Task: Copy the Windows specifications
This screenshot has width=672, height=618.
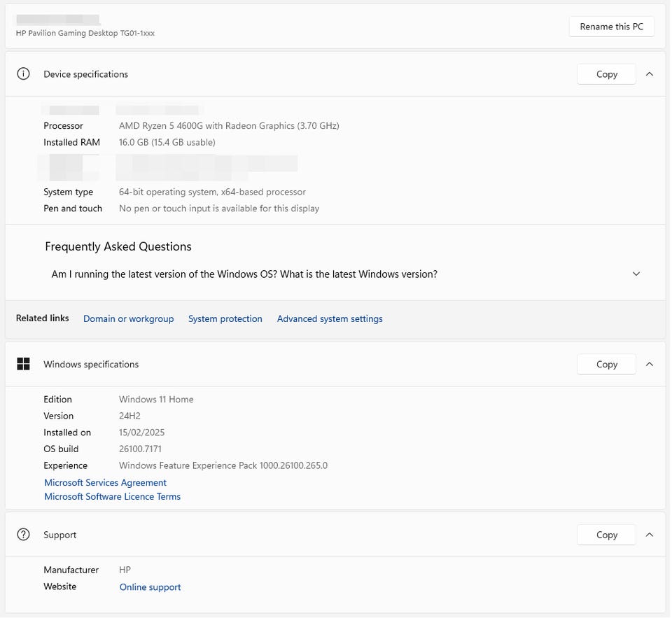Action: pyautogui.click(x=606, y=364)
